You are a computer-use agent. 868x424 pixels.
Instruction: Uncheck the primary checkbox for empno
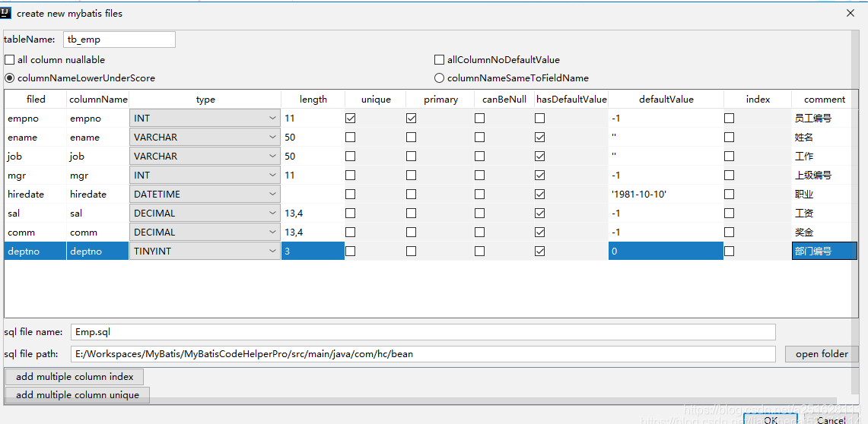[x=411, y=119]
